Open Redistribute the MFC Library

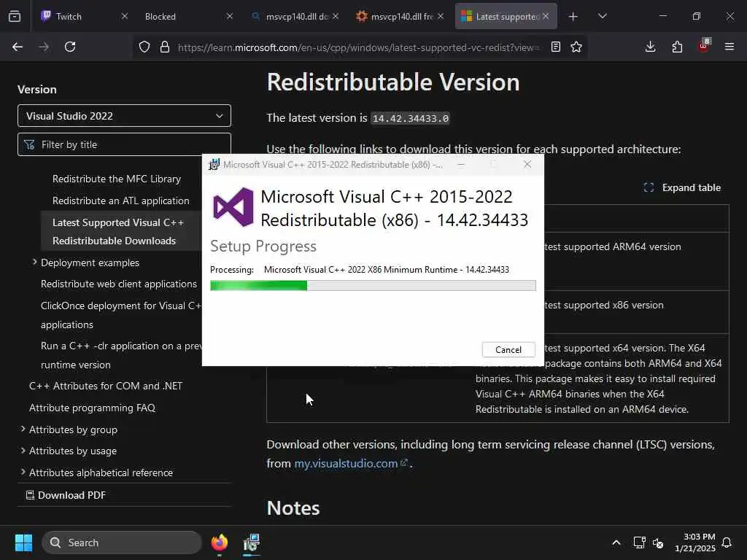pyautogui.click(x=117, y=179)
